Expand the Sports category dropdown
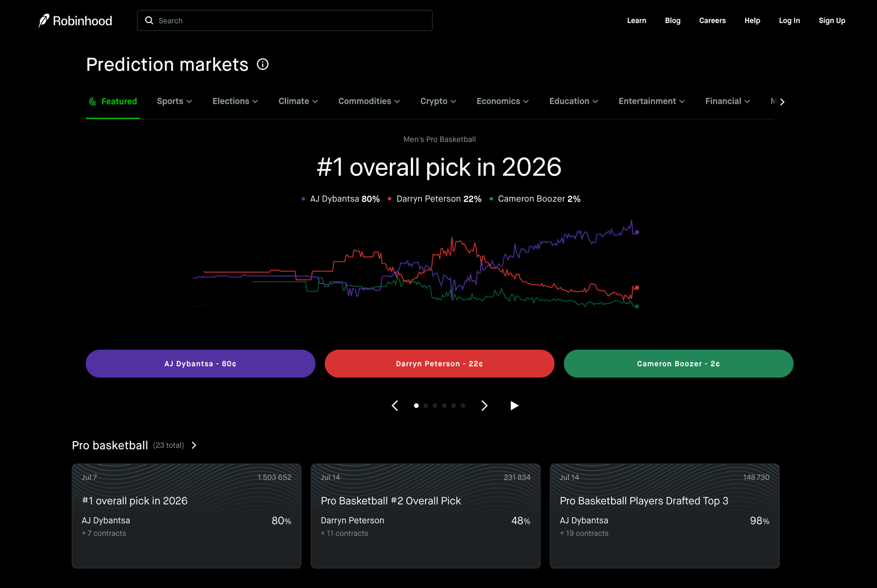The image size is (877, 588). point(174,101)
